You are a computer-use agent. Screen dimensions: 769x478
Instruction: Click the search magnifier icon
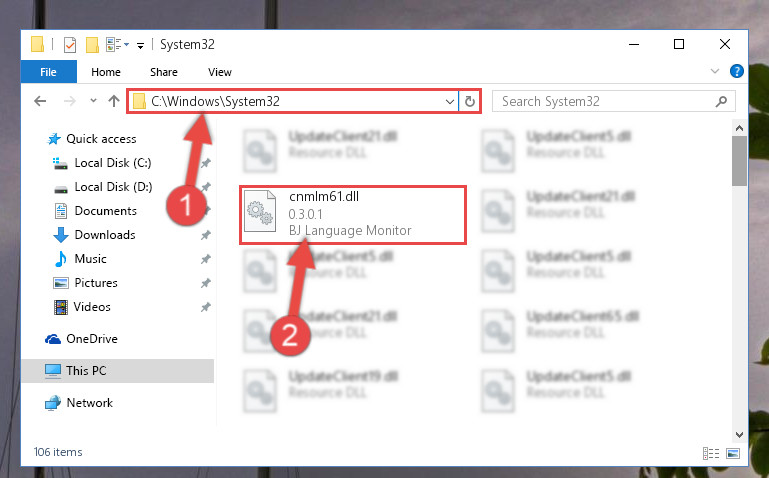(721, 101)
